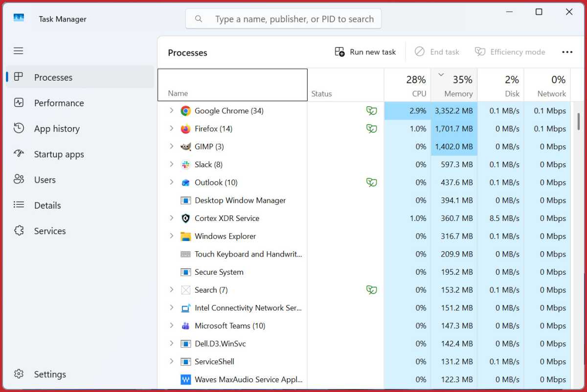
Task: Toggle Efficiency mode for selected process
Action: point(510,51)
